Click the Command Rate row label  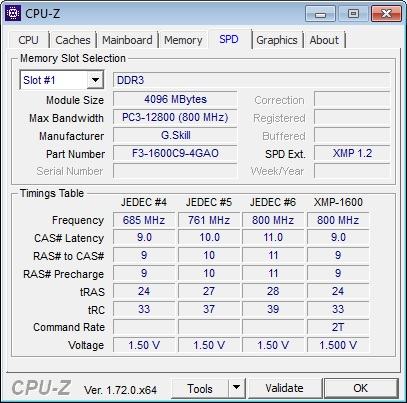tap(69, 327)
